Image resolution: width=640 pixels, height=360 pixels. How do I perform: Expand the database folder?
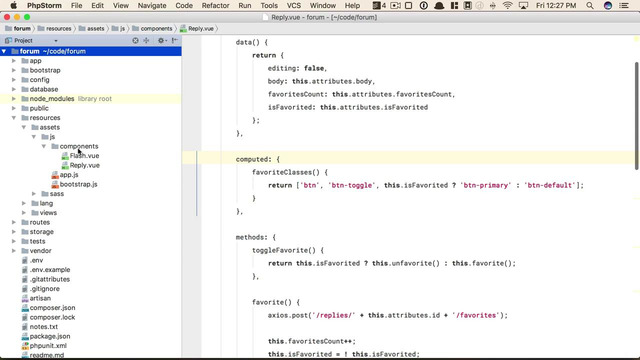coord(14,89)
